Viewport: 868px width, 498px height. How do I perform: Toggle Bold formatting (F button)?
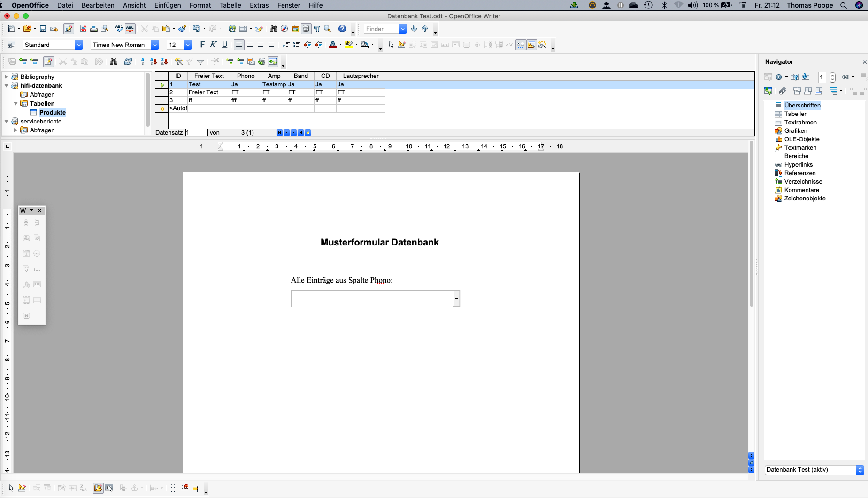pos(202,45)
